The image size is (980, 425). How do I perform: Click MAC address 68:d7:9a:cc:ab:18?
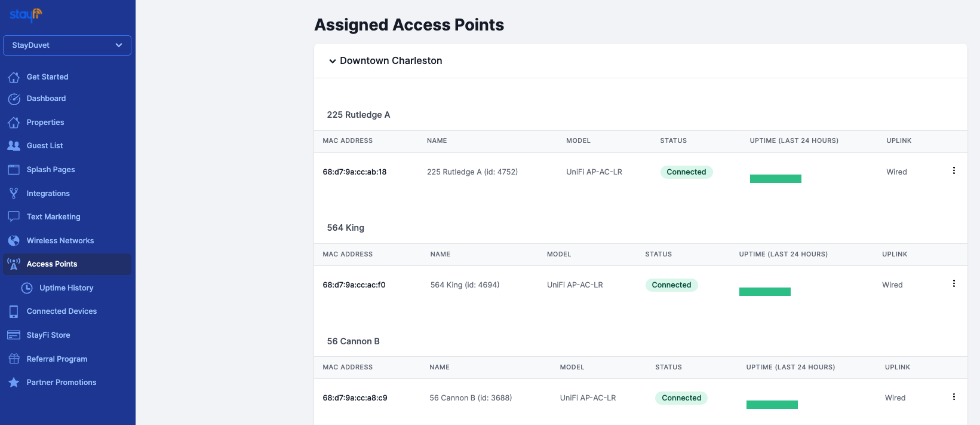tap(355, 172)
